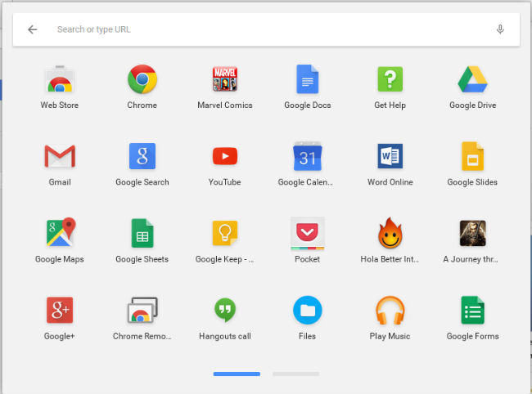Open the Pocket app
532x394 pixels.
pyautogui.click(x=308, y=233)
